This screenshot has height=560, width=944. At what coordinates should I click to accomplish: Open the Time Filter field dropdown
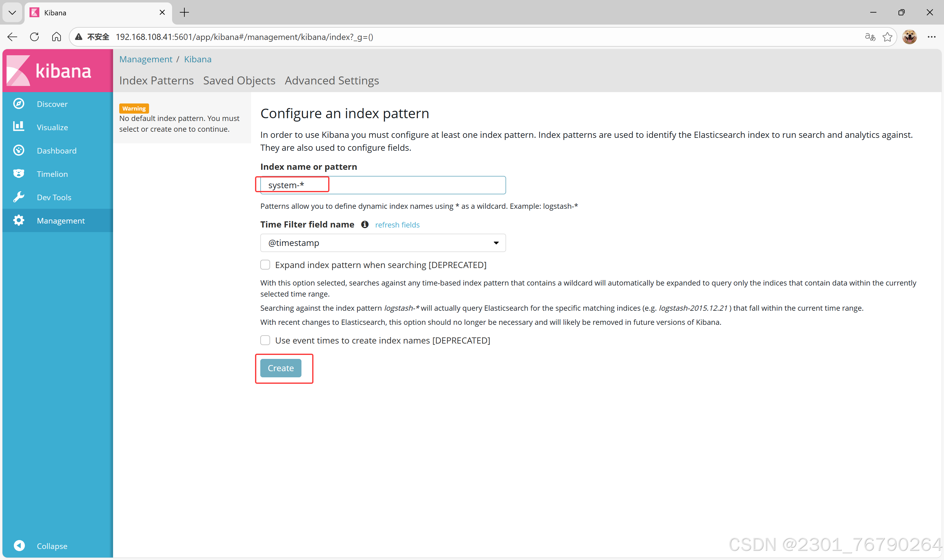[x=383, y=243]
